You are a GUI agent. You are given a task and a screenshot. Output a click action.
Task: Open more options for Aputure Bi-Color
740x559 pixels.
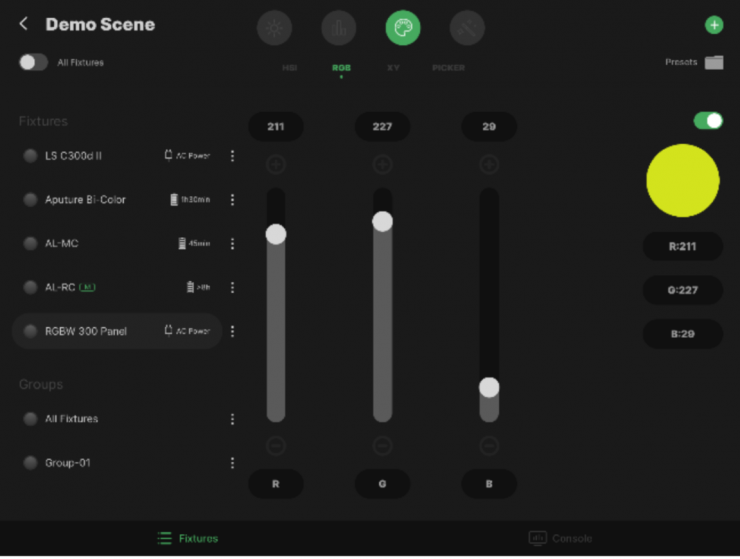click(233, 200)
